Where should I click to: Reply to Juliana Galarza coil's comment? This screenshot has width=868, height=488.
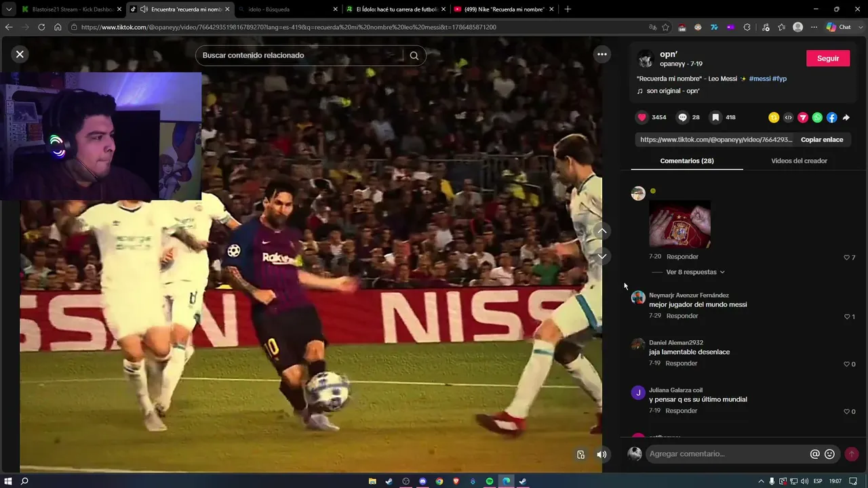click(x=682, y=411)
